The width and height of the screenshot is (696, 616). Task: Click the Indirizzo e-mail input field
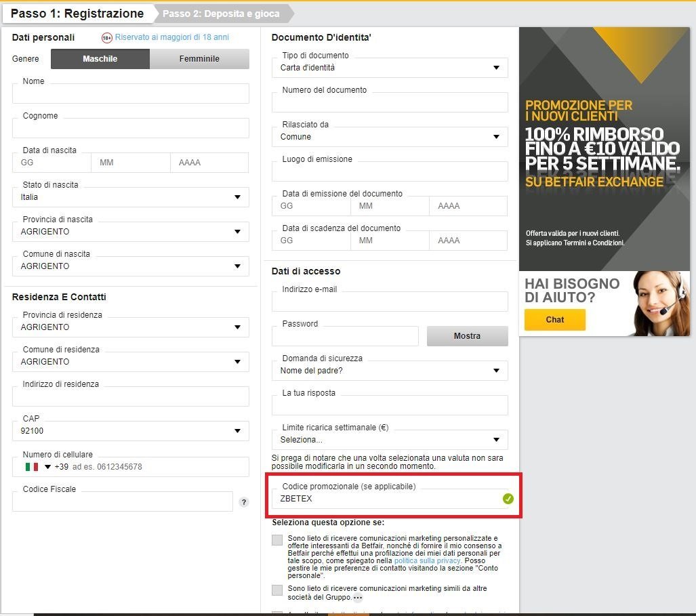point(390,302)
